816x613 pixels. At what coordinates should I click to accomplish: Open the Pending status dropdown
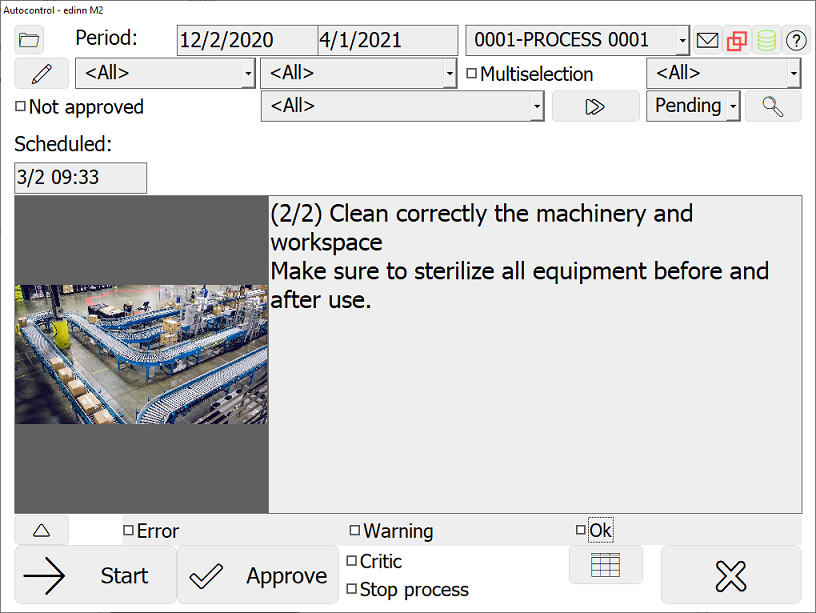693,106
